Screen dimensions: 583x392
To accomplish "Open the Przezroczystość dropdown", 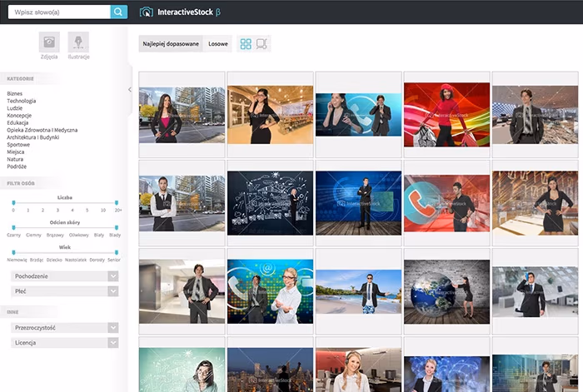I will [65, 328].
